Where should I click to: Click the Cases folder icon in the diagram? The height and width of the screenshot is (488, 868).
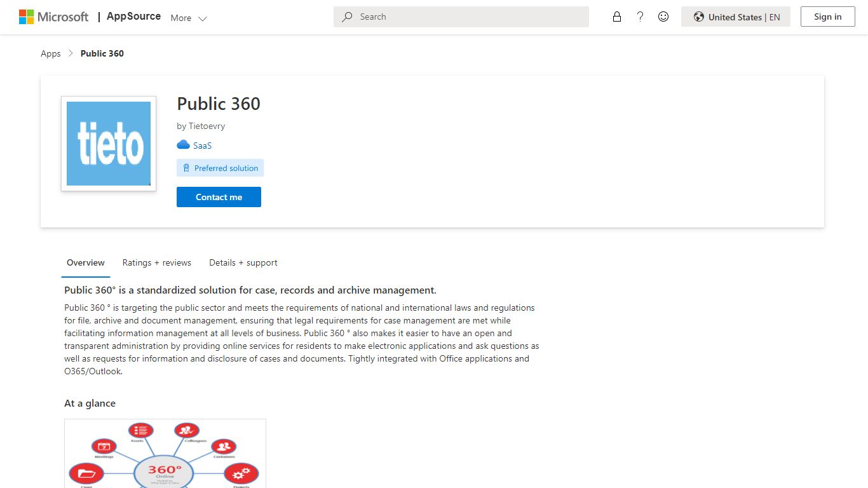(86, 473)
